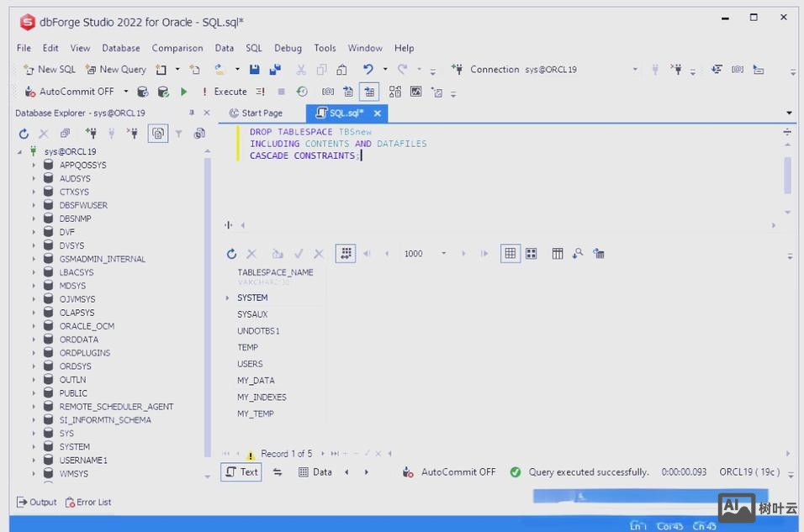Click the Save icon in the toolbar
Screen dimensions: 804x532
coord(255,70)
